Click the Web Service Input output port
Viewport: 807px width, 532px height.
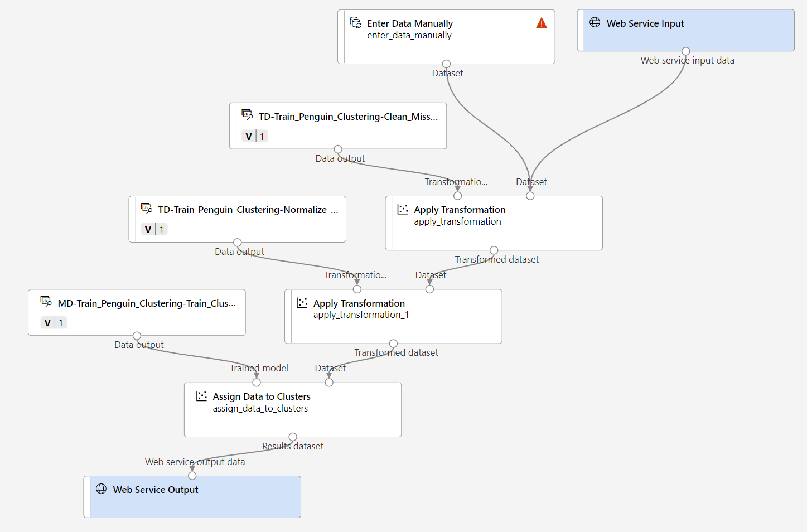686,51
